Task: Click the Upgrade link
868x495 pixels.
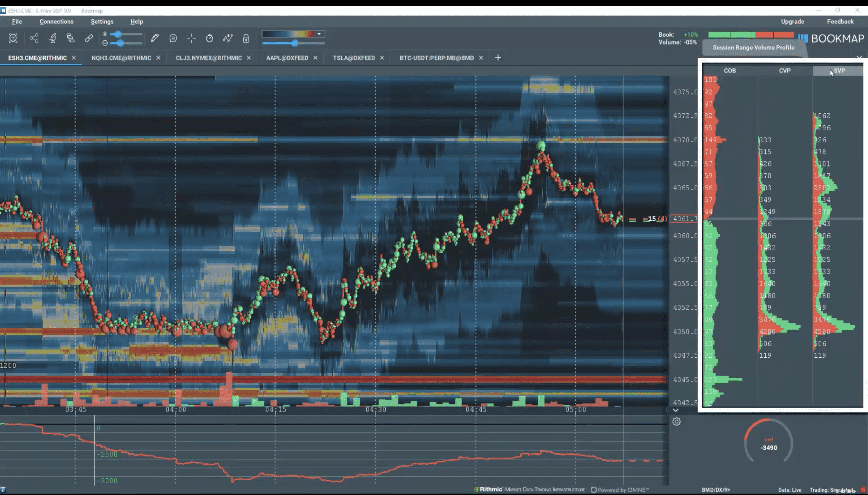Action: (792, 21)
